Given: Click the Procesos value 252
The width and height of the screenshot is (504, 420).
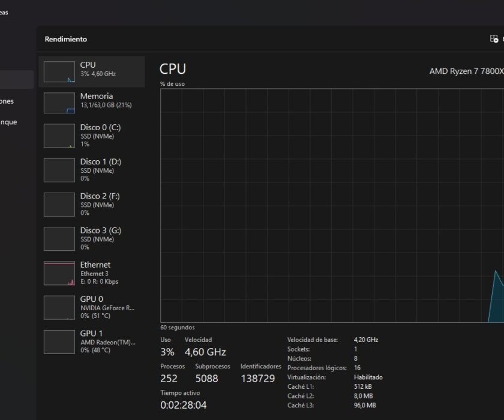Looking at the screenshot, I should coord(169,379).
